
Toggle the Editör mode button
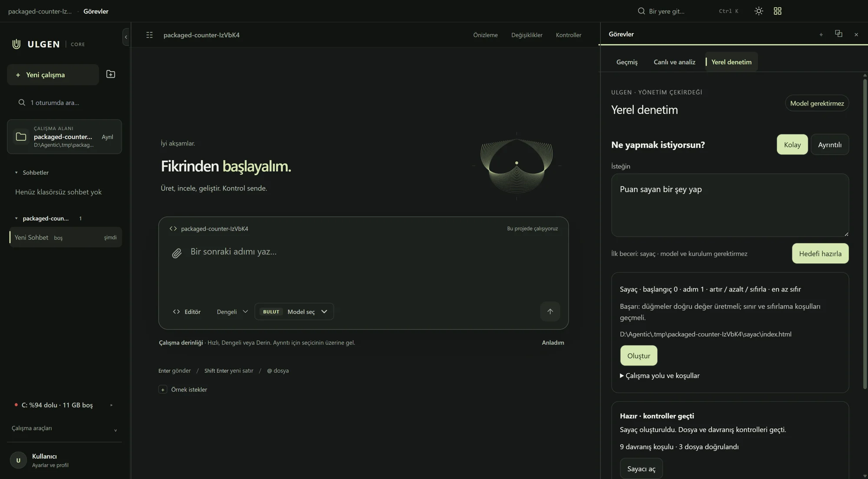pyautogui.click(x=187, y=312)
